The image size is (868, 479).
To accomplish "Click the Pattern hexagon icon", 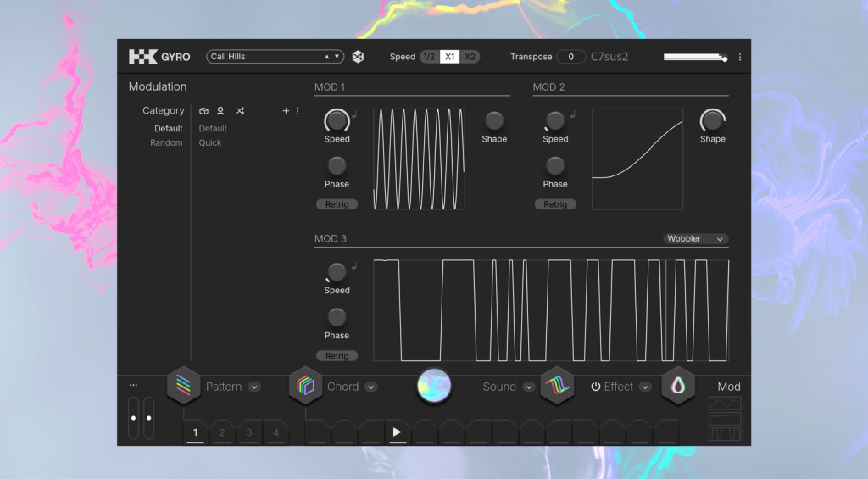I will tap(183, 386).
